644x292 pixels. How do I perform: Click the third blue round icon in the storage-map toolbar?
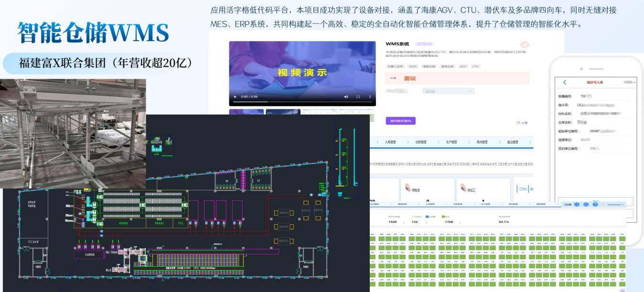point(595,204)
